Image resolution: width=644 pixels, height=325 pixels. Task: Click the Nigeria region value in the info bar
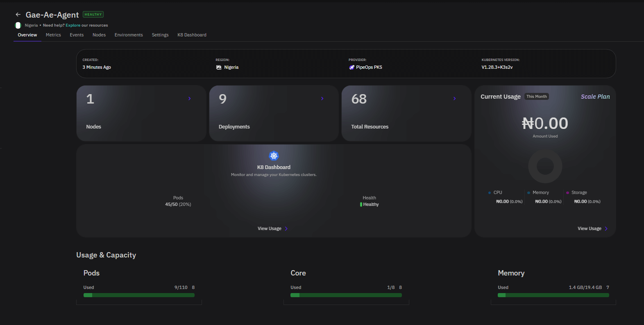click(231, 68)
